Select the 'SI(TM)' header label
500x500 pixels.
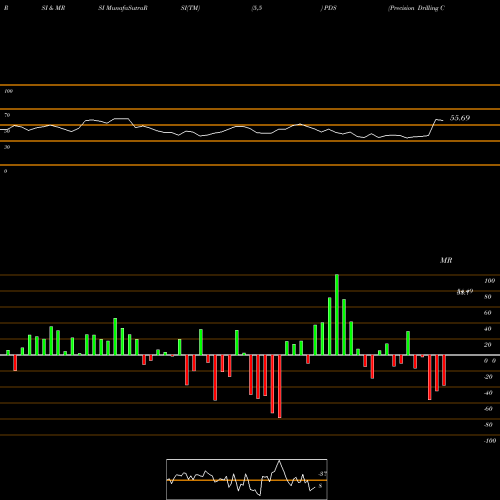[190, 8]
